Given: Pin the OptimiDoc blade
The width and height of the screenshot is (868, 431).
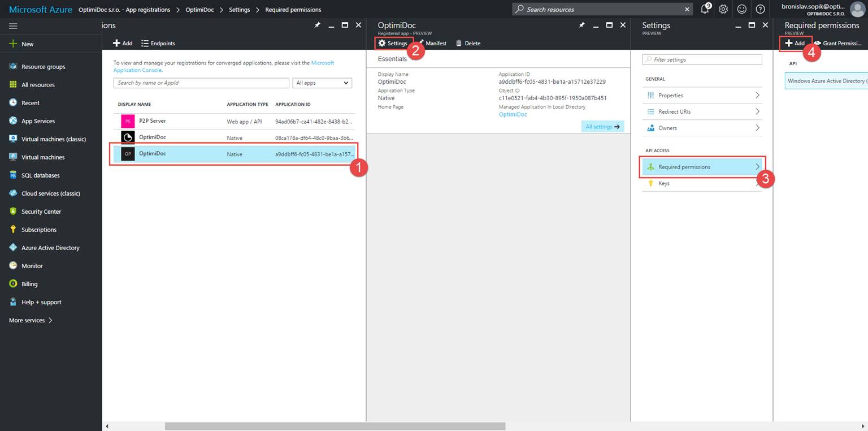Looking at the screenshot, I should tap(582, 25).
